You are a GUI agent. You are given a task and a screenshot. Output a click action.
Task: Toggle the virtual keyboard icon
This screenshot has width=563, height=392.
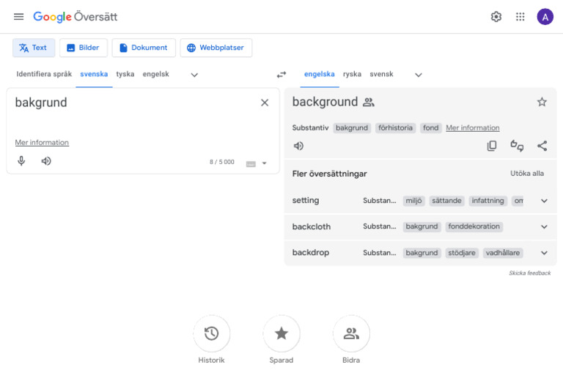(x=251, y=164)
